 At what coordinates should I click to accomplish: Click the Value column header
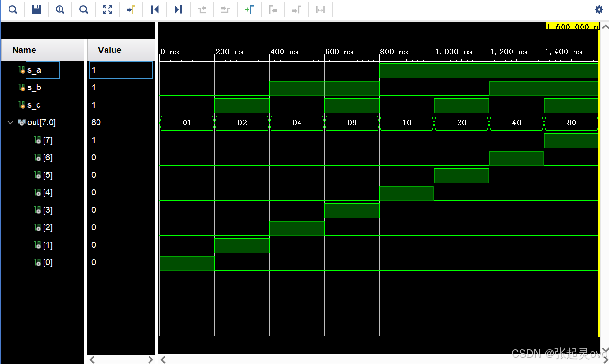tap(121, 50)
